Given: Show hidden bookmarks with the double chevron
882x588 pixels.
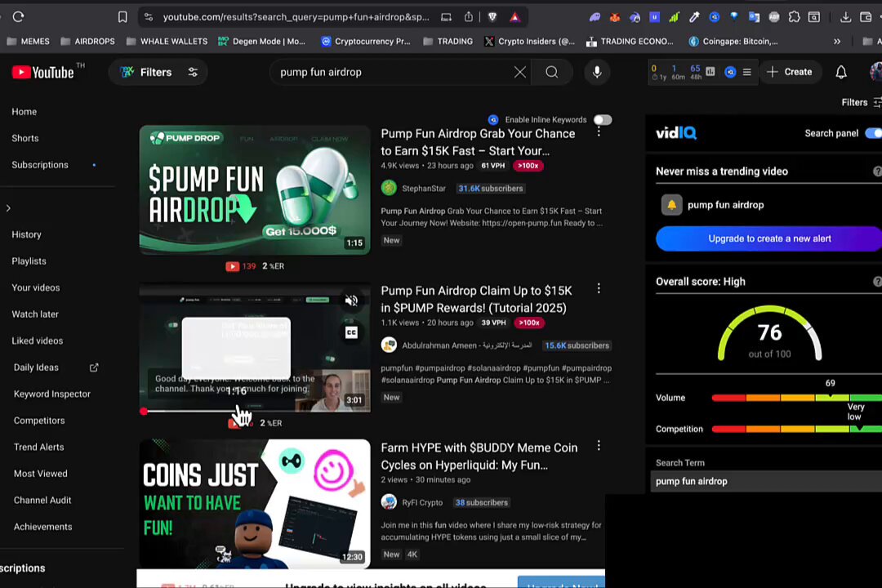Looking at the screenshot, I should (x=837, y=41).
